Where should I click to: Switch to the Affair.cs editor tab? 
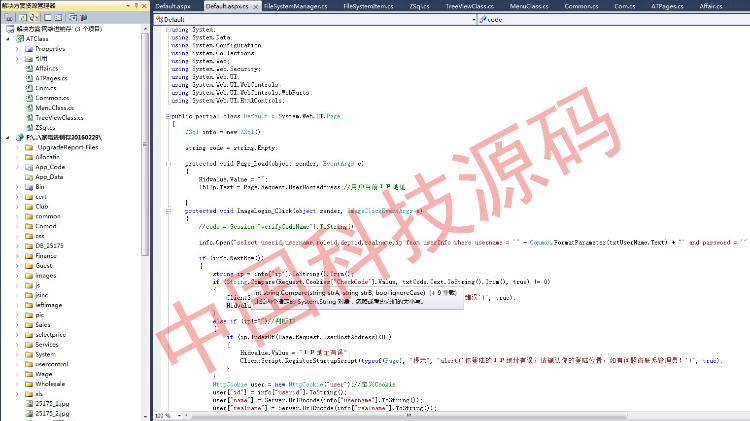pyautogui.click(x=711, y=6)
